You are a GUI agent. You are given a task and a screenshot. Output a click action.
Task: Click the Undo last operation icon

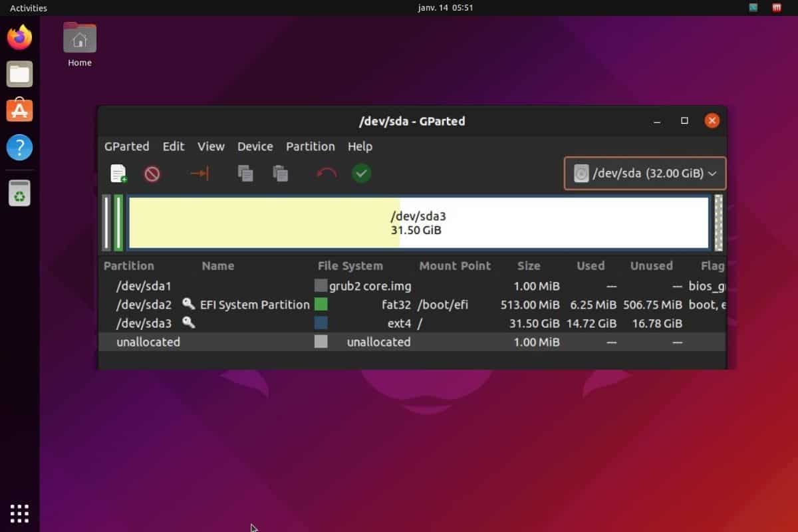click(x=325, y=174)
